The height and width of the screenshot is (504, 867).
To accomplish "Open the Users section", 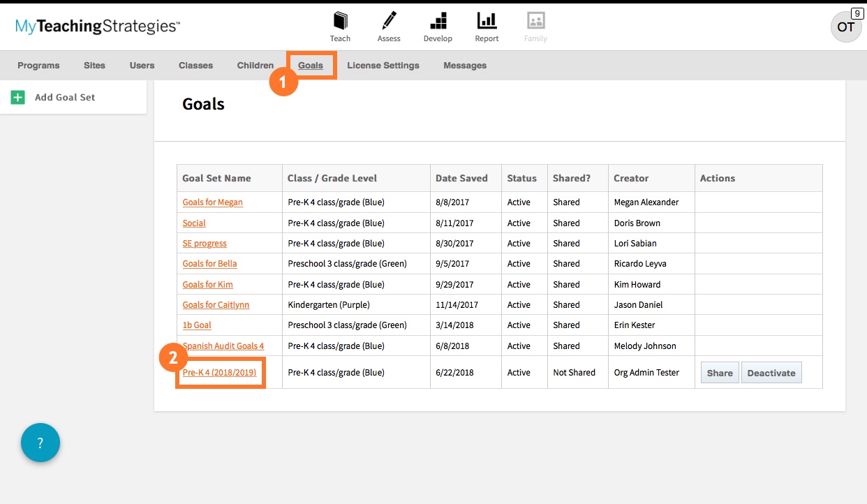I will coord(142,65).
